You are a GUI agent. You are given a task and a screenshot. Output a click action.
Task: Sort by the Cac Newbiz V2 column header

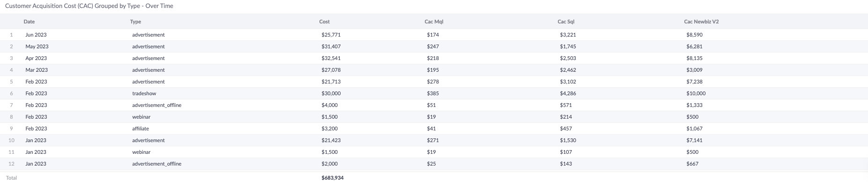click(x=701, y=22)
